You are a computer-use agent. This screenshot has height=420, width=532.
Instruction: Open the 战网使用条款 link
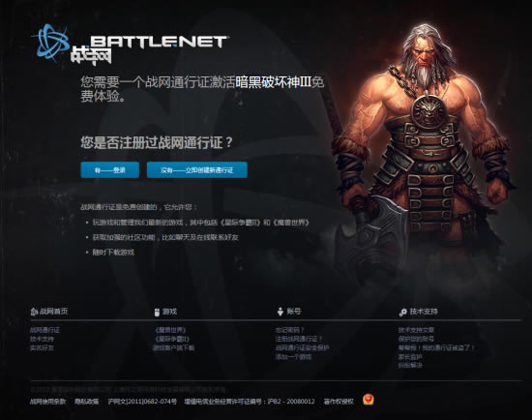coord(47,402)
